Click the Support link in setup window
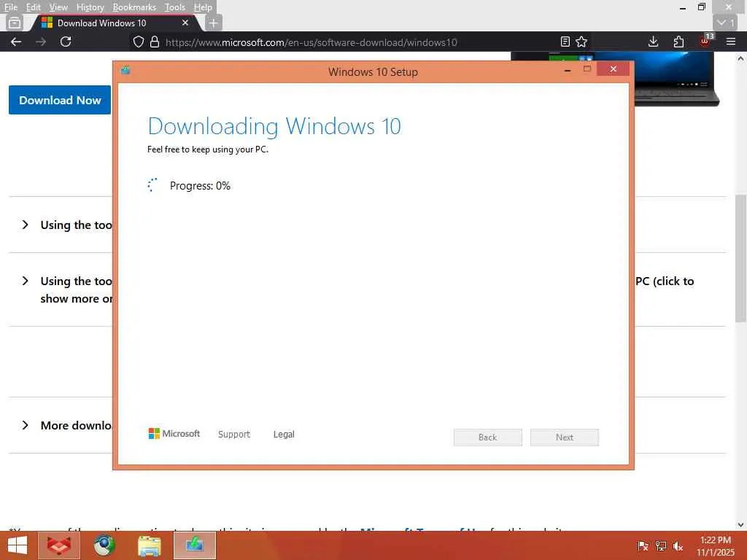Image resolution: width=747 pixels, height=560 pixels. [x=234, y=435]
